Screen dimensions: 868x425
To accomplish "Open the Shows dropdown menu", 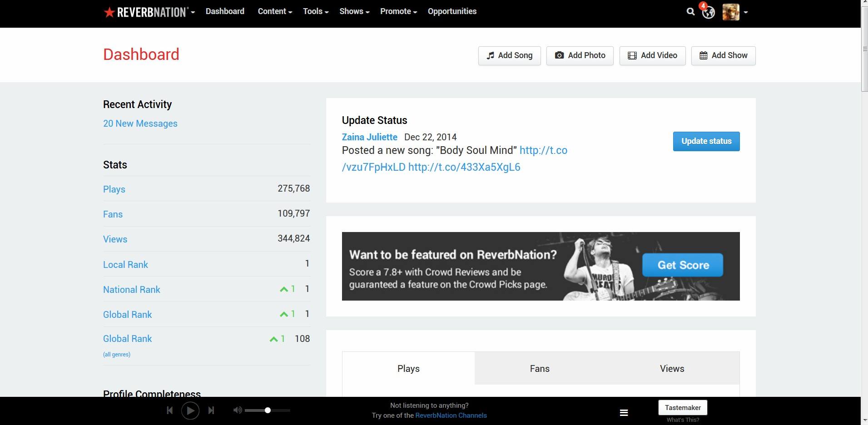I will [x=354, y=11].
